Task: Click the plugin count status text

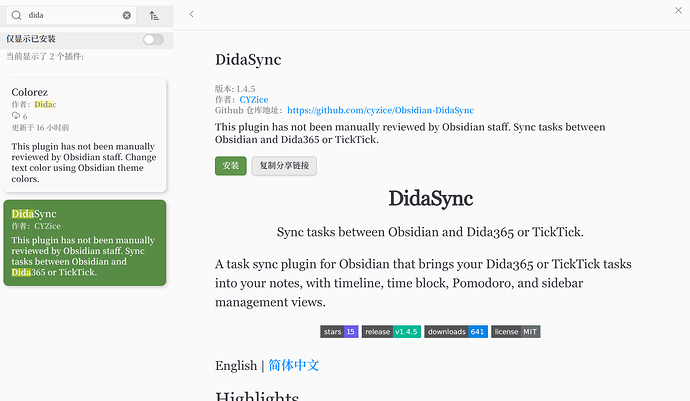Action: click(45, 56)
